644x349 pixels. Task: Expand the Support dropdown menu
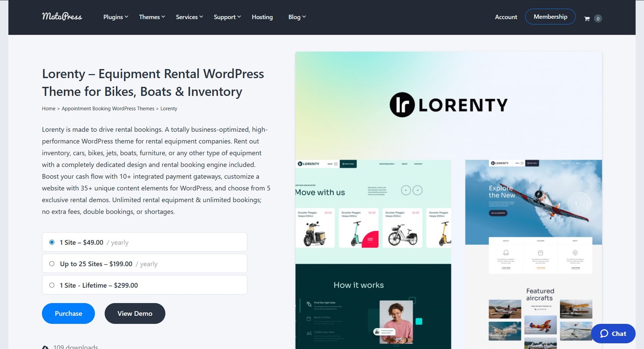click(x=227, y=17)
